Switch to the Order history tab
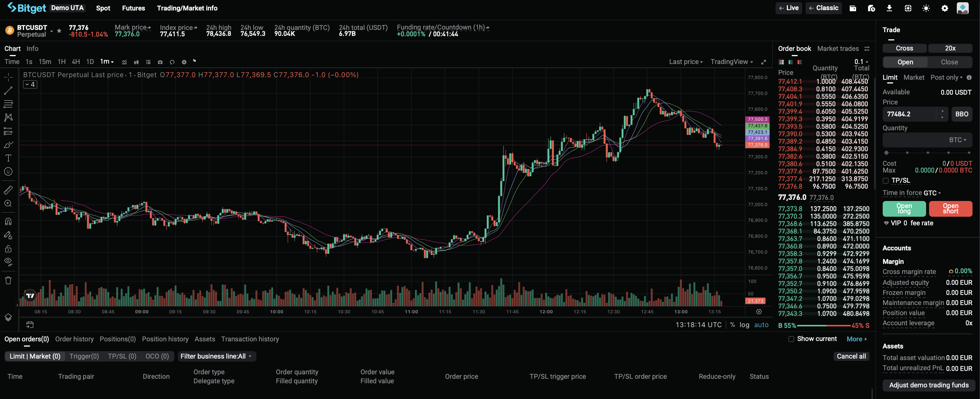Viewport: 980px width, 399px height. tap(74, 339)
